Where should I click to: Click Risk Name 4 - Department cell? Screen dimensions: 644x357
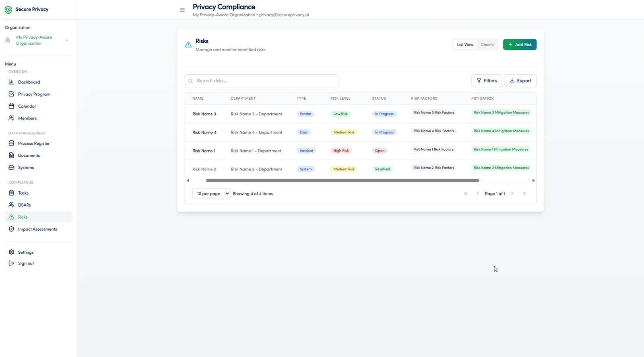pyautogui.click(x=256, y=132)
